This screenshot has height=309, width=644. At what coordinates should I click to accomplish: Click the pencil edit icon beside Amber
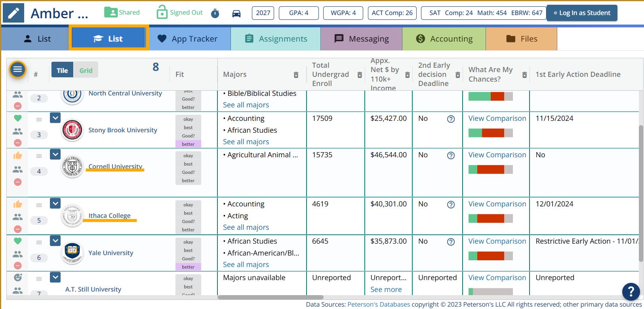[x=13, y=13]
